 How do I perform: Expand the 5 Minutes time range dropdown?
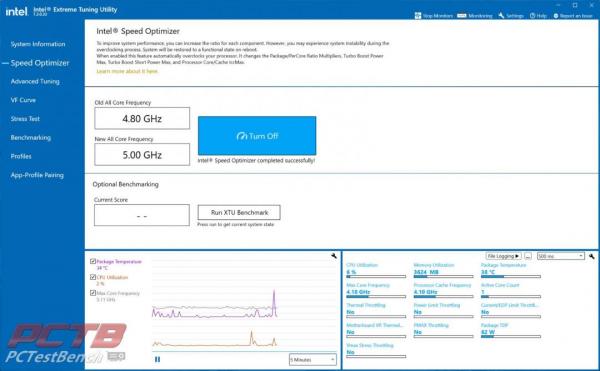(313, 360)
